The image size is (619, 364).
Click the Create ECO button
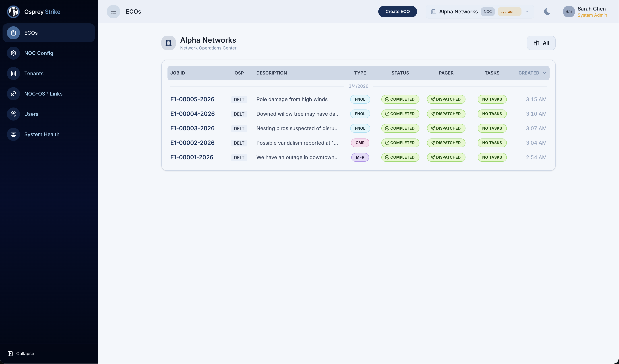pyautogui.click(x=397, y=12)
